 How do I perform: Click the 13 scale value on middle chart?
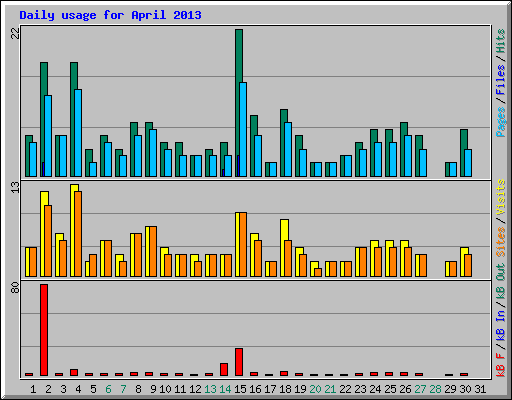[x=16, y=187]
